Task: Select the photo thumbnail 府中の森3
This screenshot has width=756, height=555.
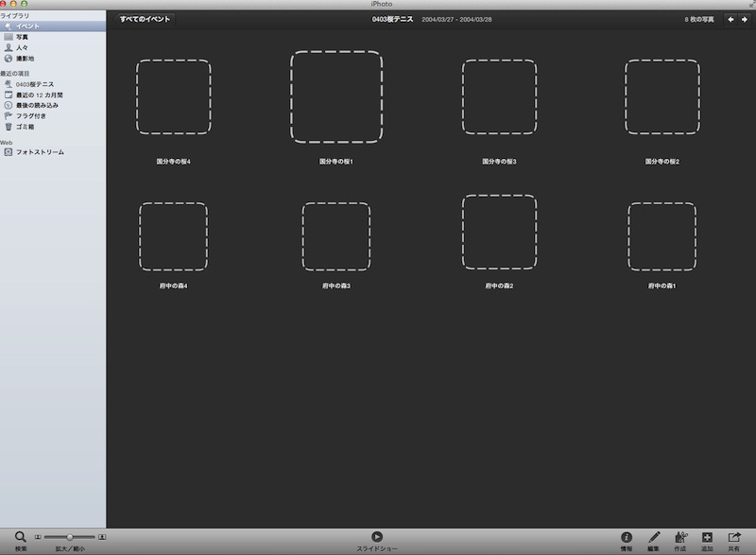Action: coord(336,236)
